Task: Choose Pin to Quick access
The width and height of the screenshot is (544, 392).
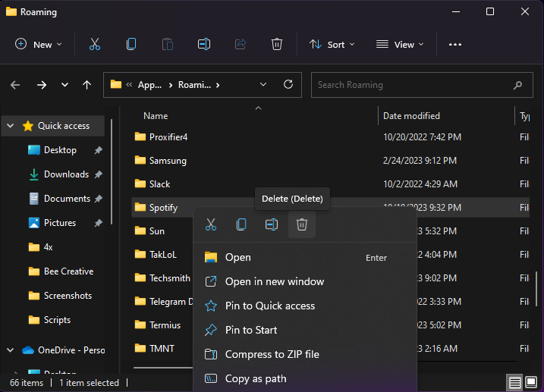Action: coord(304,306)
